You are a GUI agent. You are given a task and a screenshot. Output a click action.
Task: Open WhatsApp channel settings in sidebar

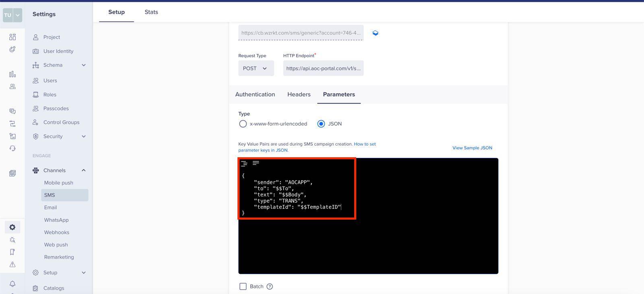(x=56, y=220)
